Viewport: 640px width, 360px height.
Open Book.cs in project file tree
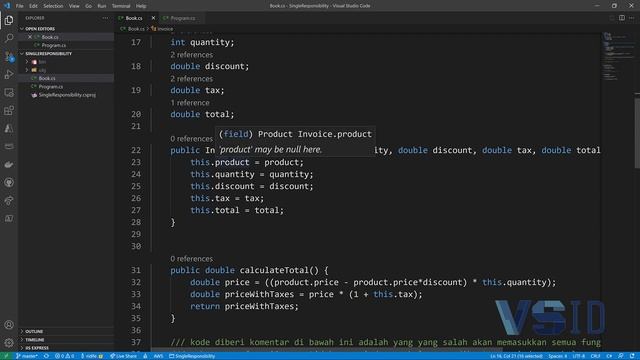(x=66, y=78)
